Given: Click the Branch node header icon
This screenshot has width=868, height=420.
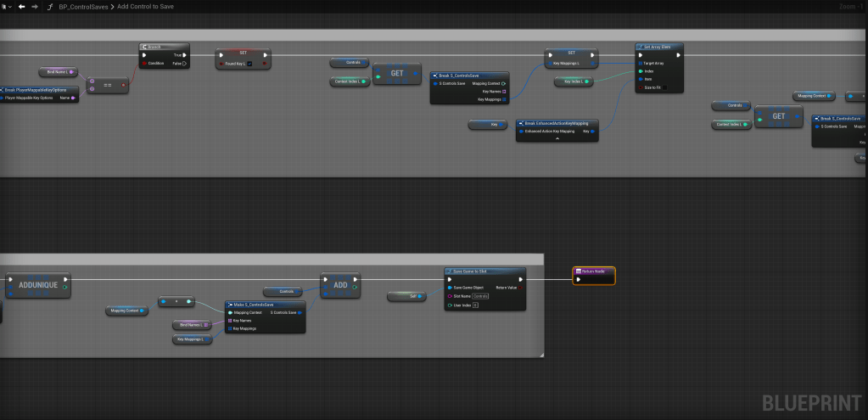Looking at the screenshot, I should pos(145,47).
